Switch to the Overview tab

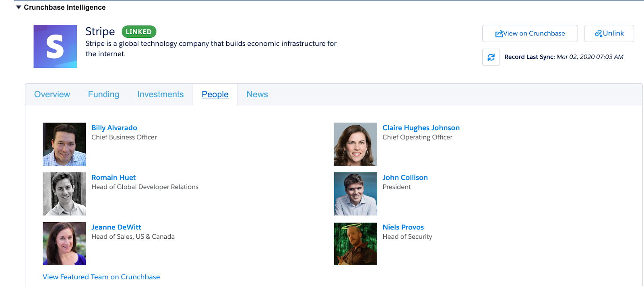tap(52, 94)
